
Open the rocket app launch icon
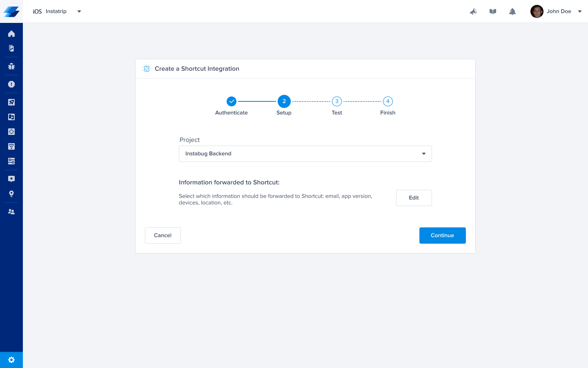11,102
